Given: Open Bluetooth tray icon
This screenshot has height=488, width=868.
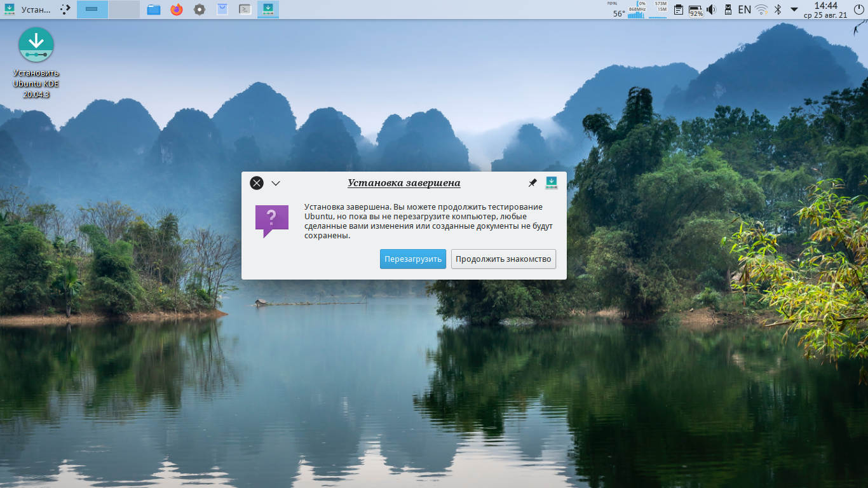Looking at the screenshot, I should click(778, 10).
